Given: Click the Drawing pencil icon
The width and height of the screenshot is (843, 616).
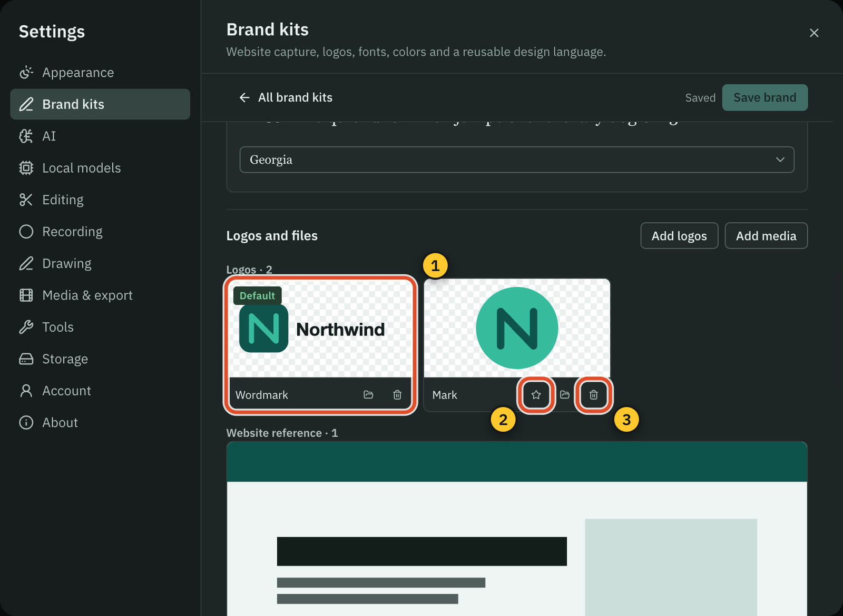Looking at the screenshot, I should point(26,263).
